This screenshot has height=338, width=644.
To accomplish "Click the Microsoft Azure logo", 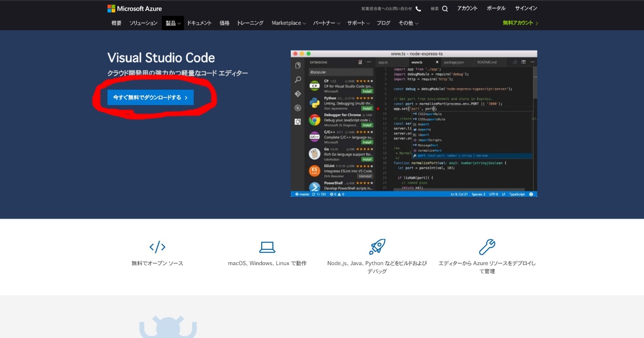I will pos(135,8).
